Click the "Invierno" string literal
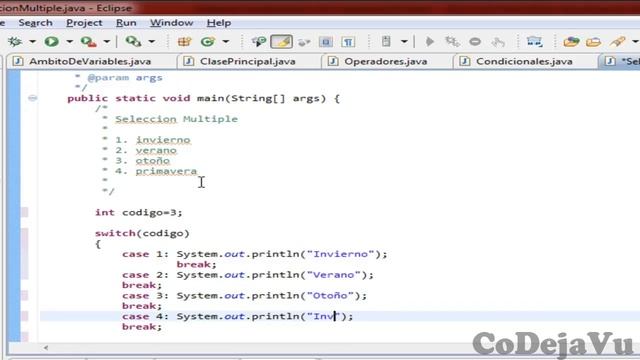Viewport: 640px width, 360px height. tap(340, 254)
